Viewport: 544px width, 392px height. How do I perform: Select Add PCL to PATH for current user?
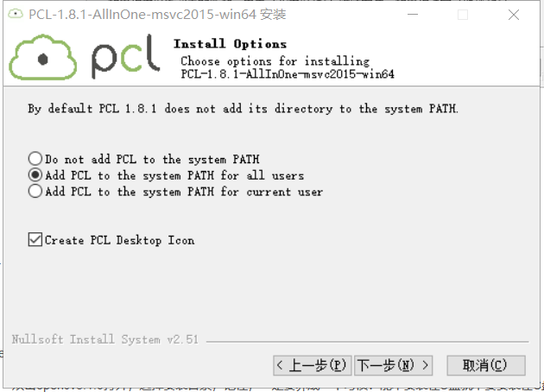[x=35, y=191]
